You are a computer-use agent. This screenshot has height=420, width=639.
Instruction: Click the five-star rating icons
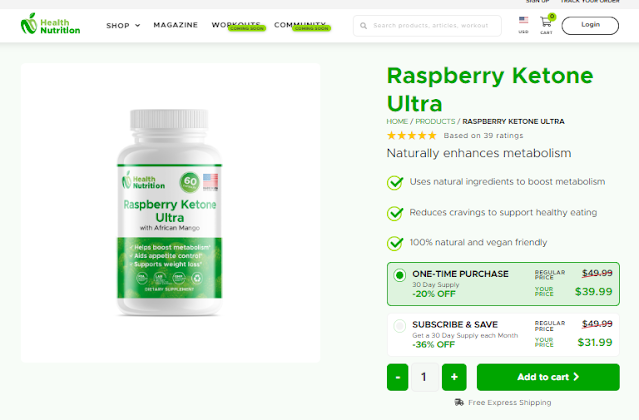(x=412, y=136)
